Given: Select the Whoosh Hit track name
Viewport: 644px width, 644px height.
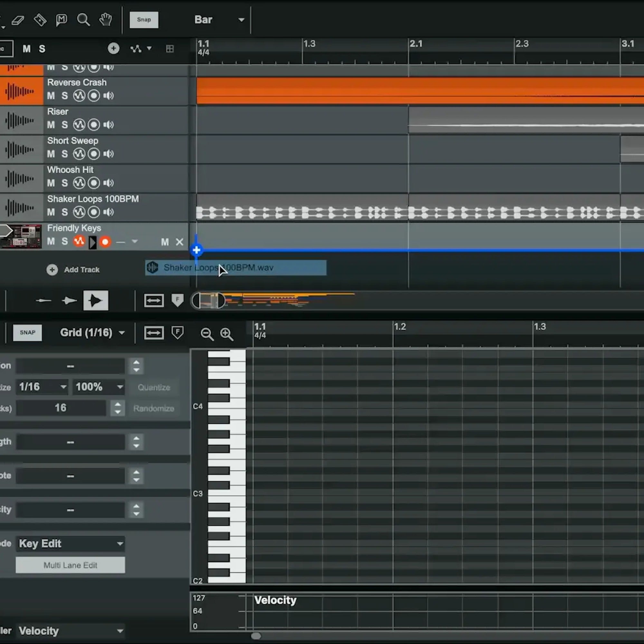Looking at the screenshot, I should click(70, 170).
